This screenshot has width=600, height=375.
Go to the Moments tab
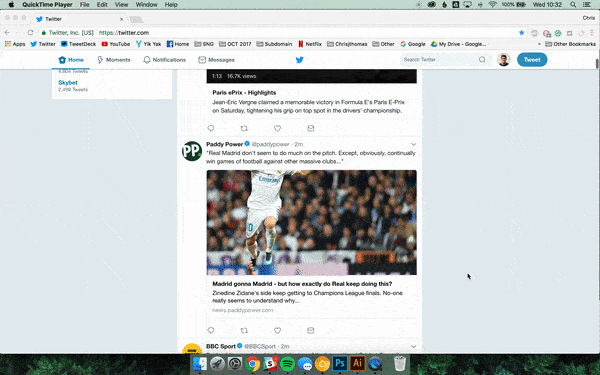click(x=114, y=60)
